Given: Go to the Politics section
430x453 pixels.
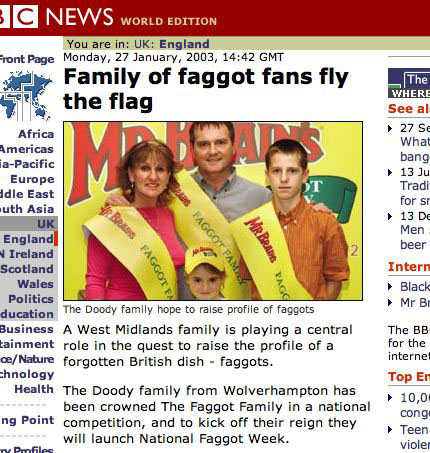Looking at the screenshot, I should tap(31, 299).
